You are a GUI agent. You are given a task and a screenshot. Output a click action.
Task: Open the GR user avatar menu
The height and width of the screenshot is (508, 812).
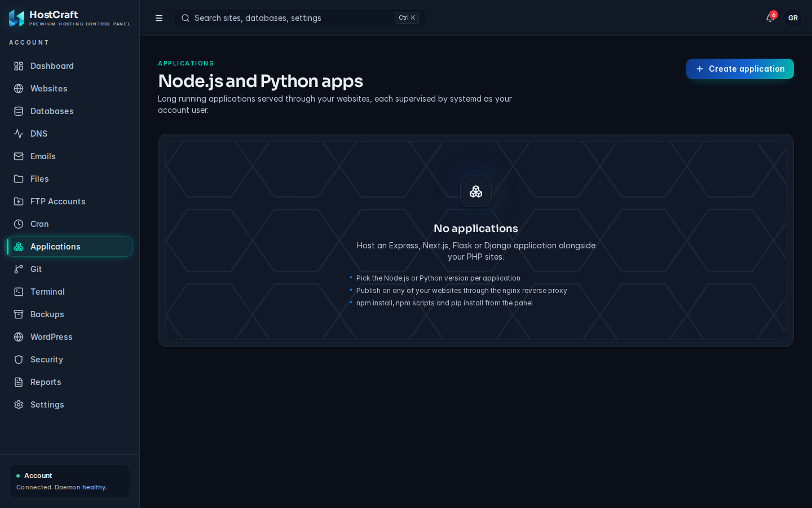pyautogui.click(x=793, y=18)
